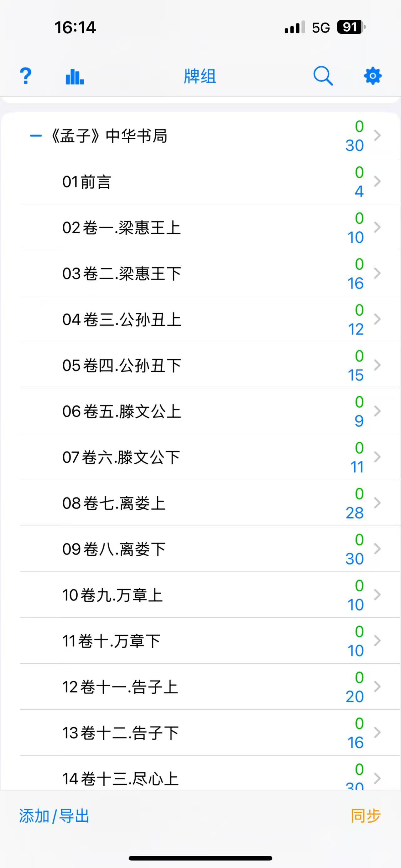Open the 03卷二.梁惠王下 deck
The height and width of the screenshot is (868, 401).
[122, 273]
